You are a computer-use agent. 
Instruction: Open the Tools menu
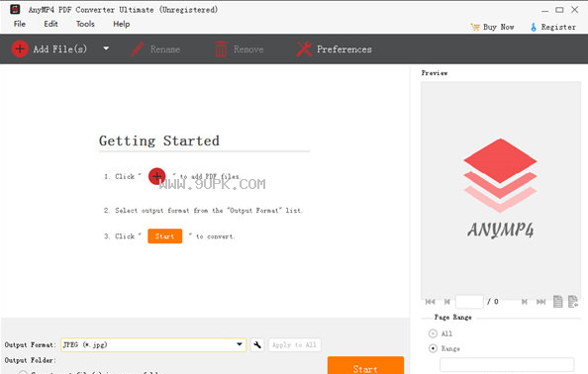point(85,24)
